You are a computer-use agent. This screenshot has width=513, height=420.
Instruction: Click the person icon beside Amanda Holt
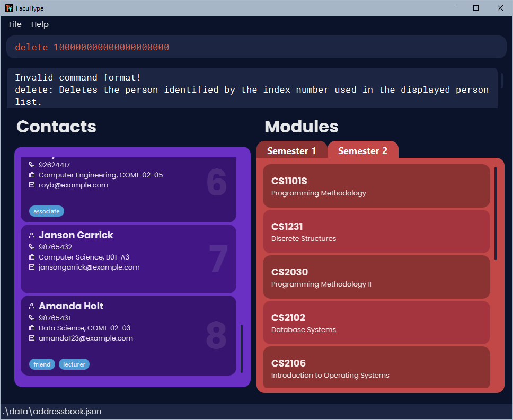pyautogui.click(x=32, y=306)
